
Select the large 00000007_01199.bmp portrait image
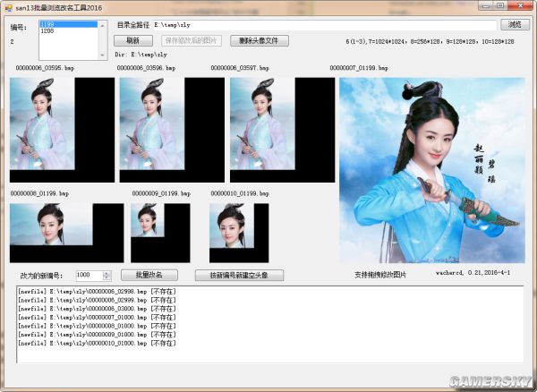(432, 170)
